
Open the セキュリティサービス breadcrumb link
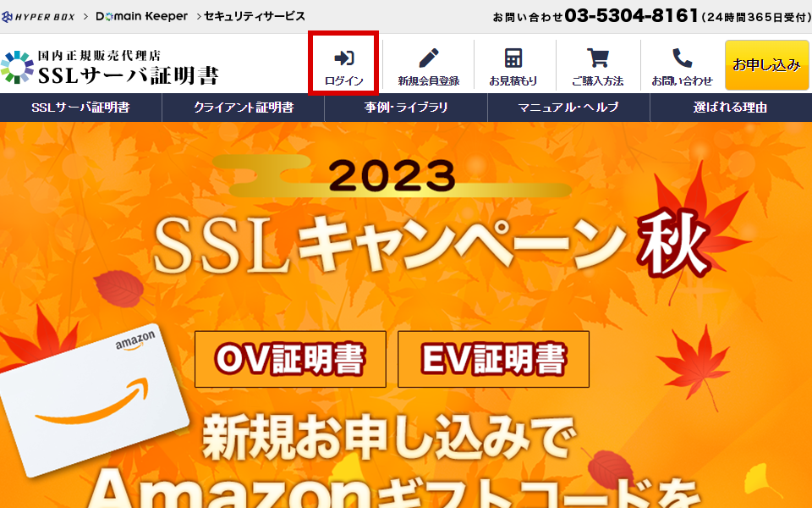(x=255, y=17)
